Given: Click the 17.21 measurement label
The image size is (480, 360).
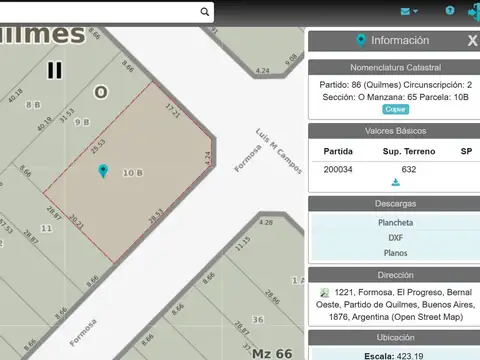Looking at the screenshot, I should 173,110.
